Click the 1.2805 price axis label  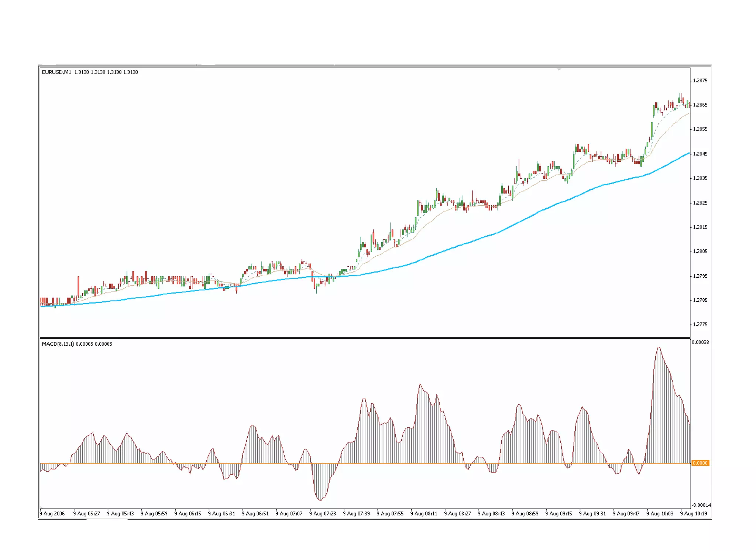click(x=700, y=251)
